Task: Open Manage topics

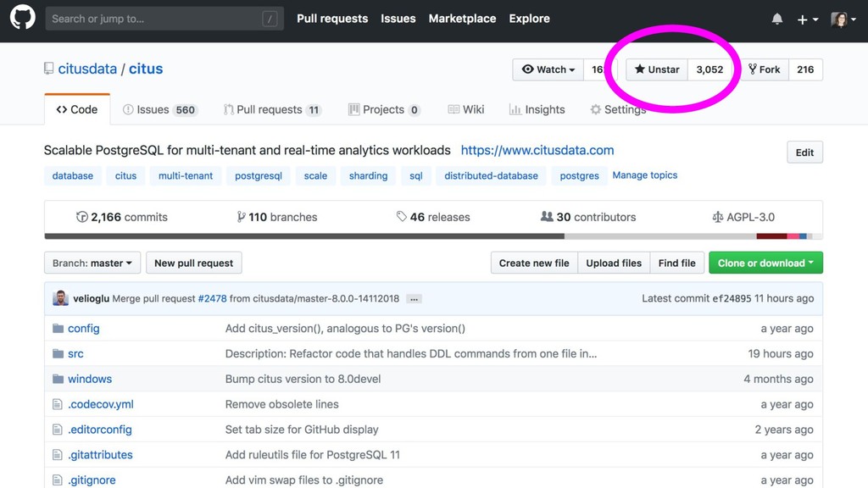Action: tap(645, 175)
